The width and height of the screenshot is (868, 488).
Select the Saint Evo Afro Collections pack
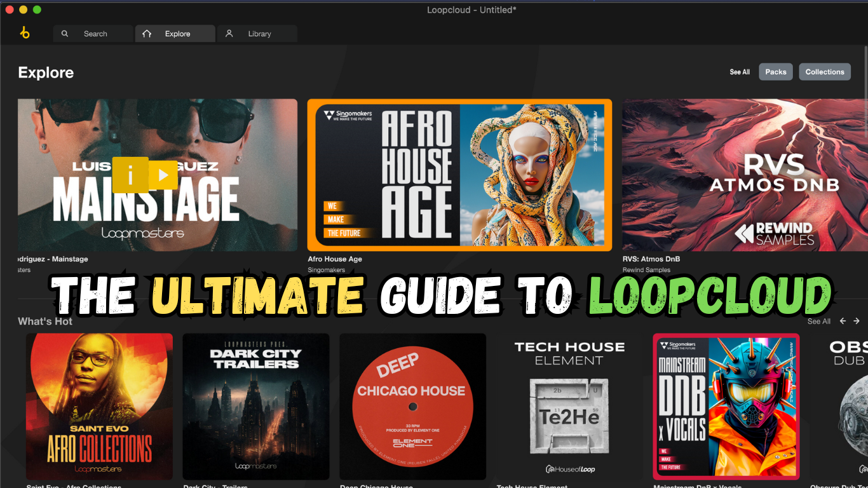[x=99, y=406]
